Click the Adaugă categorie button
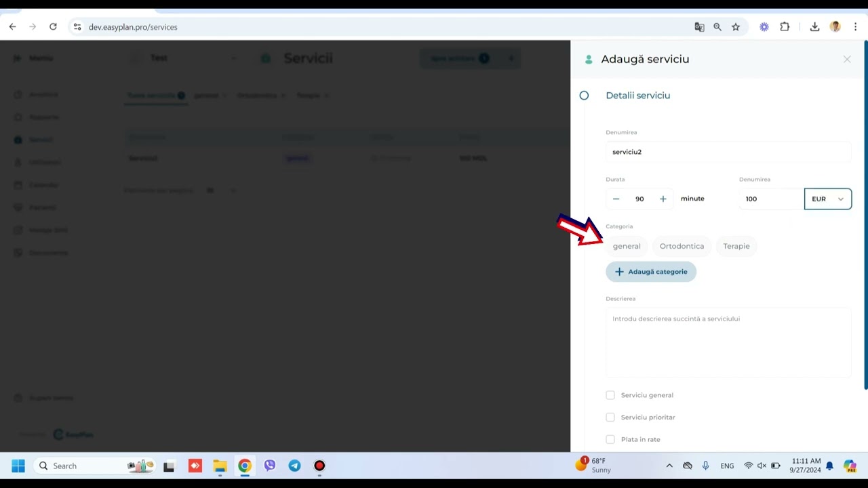The image size is (868, 488). (x=651, y=272)
